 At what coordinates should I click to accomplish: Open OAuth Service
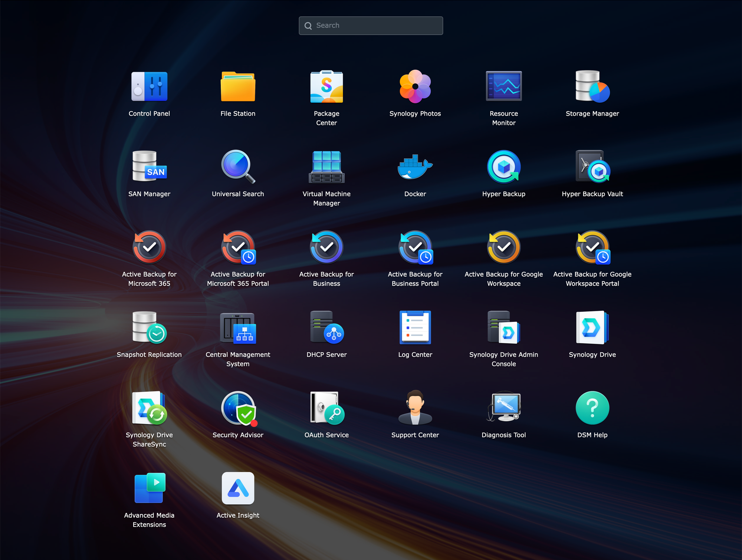click(326, 408)
